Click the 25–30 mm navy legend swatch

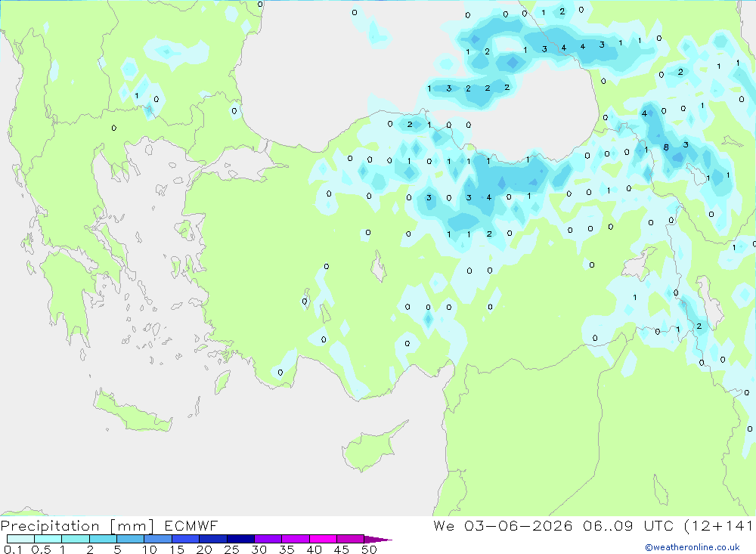[240, 539]
